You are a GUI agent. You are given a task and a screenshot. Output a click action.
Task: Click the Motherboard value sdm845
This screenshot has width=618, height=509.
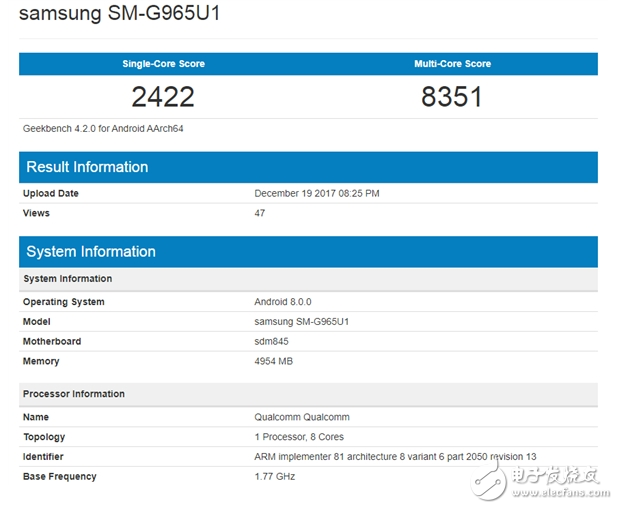271,341
